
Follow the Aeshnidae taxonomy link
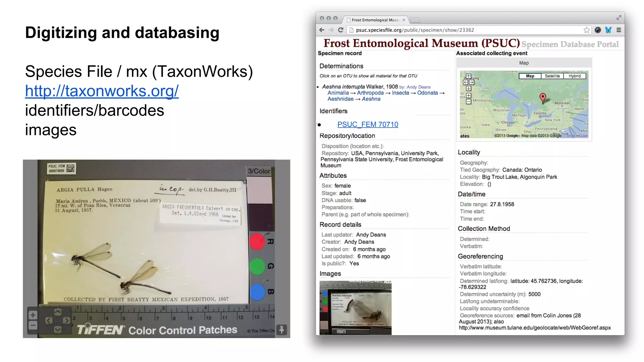[x=340, y=99]
